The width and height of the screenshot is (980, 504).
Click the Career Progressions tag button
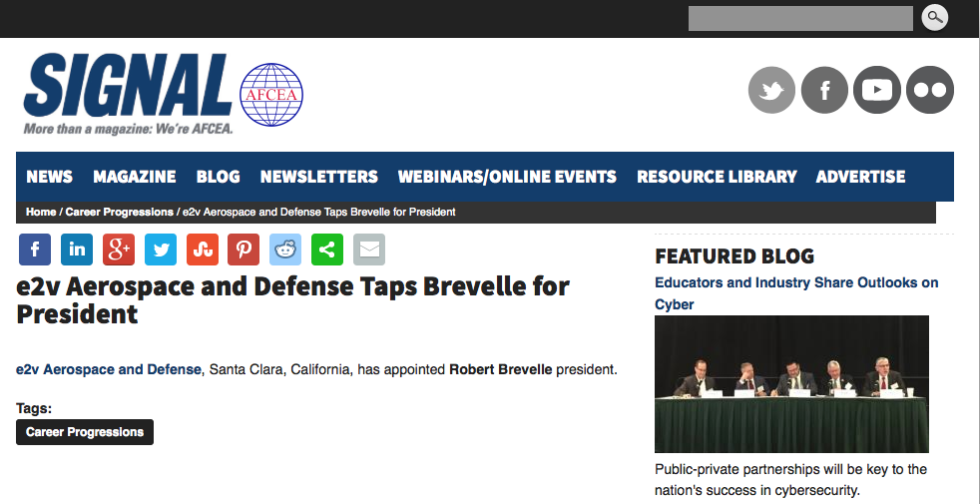pyautogui.click(x=85, y=432)
